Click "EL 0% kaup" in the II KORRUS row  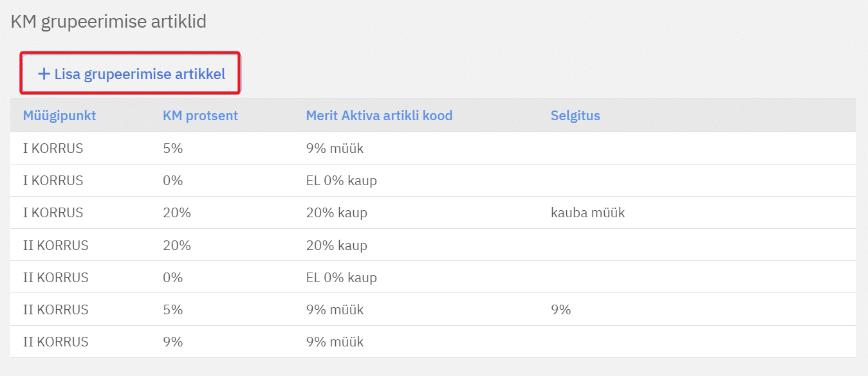341,277
